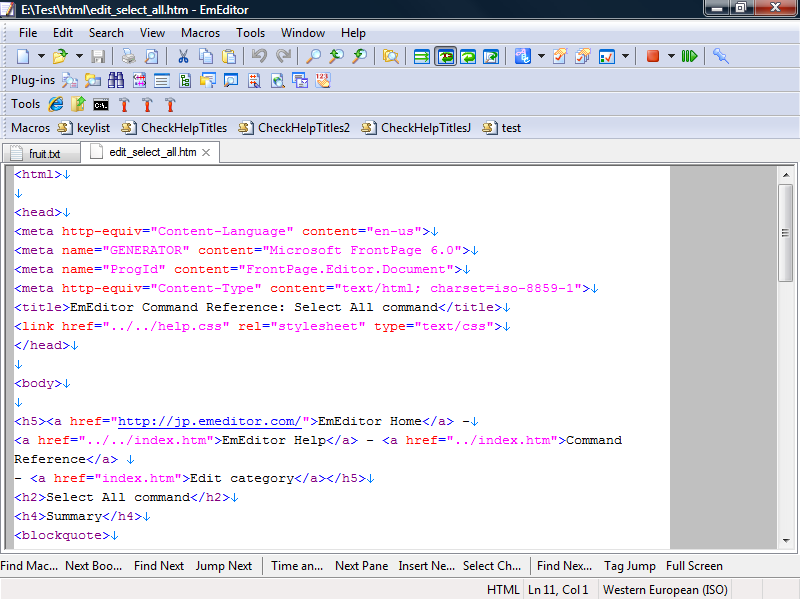800x599 pixels.
Task: Run the test macro
Action: (x=502, y=128)
